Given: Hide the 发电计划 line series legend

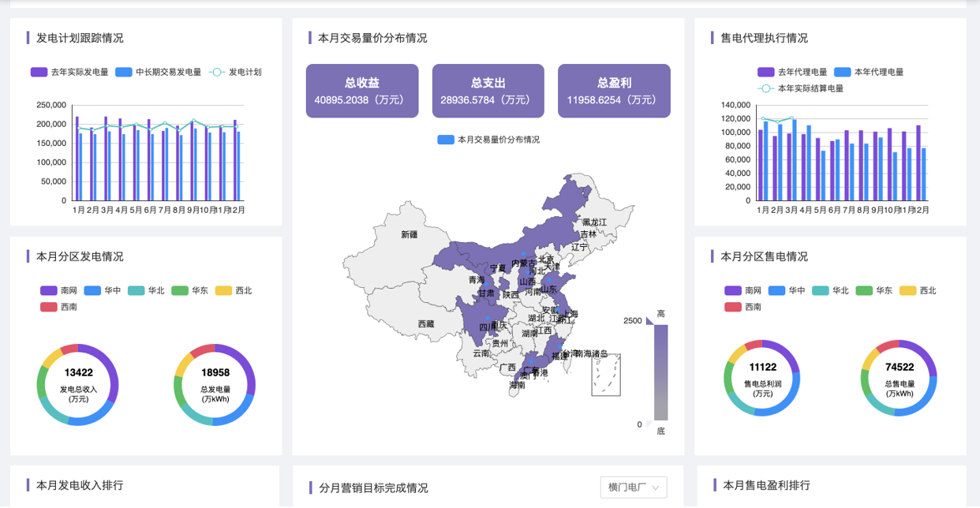Looking at the screenshot, I should coord(217,72).
